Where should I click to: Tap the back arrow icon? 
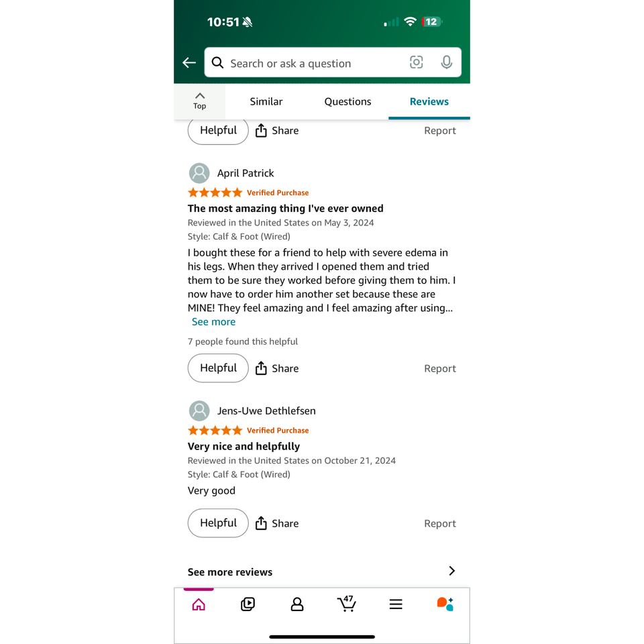pos(189,63)
